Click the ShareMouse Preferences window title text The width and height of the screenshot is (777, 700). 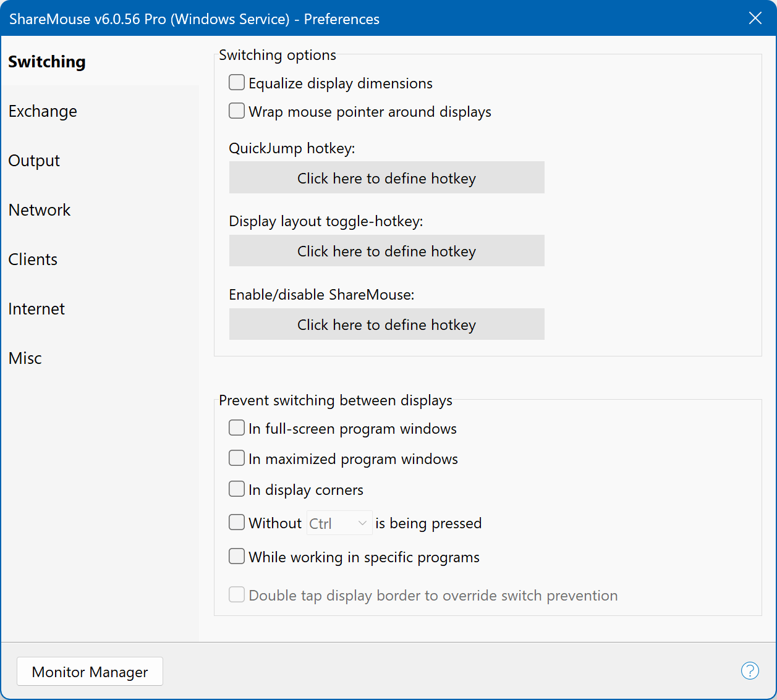pyautogui.click(x=194, y=19)
